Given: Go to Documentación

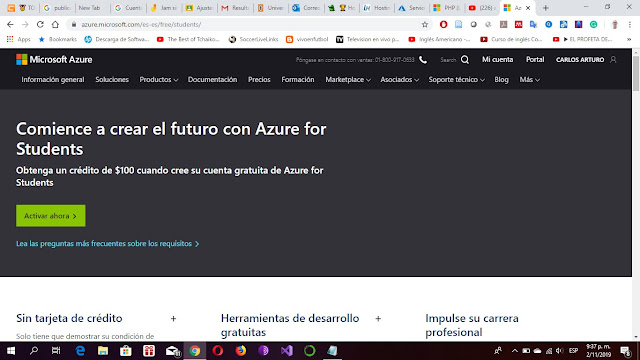Looking at the screenshot, I should [212, 80].
